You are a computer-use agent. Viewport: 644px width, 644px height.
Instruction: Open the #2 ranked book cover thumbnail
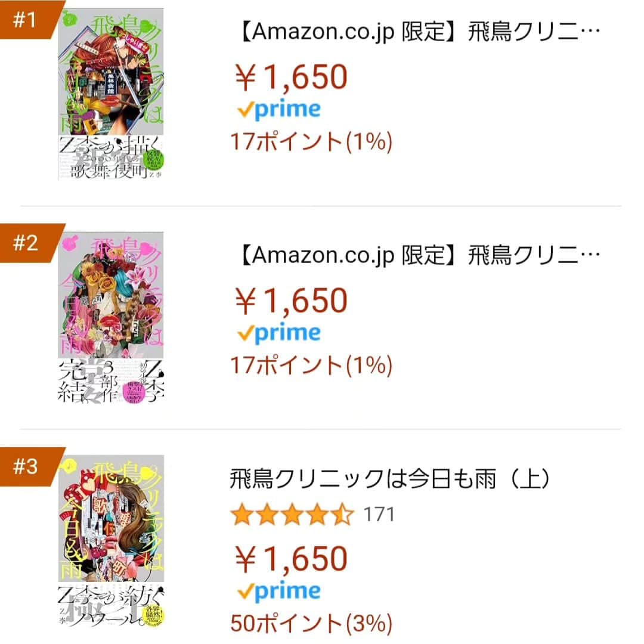pos(111,317)
